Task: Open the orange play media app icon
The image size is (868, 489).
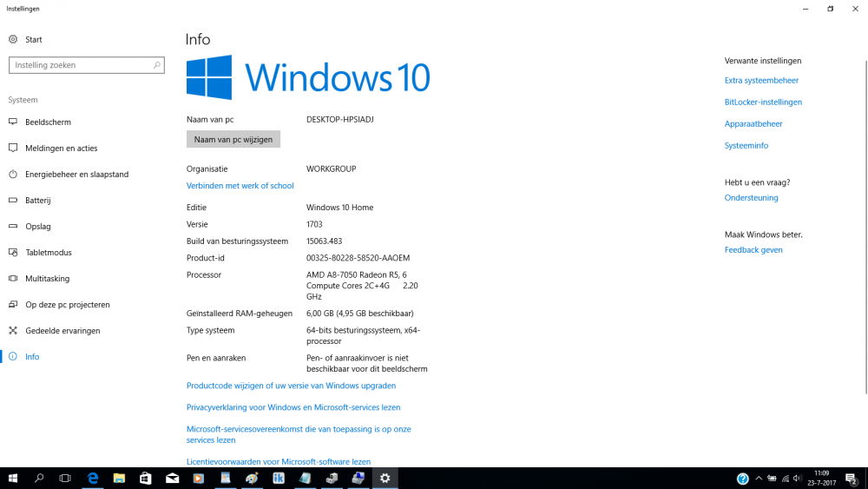Action: tap(199, 478)
